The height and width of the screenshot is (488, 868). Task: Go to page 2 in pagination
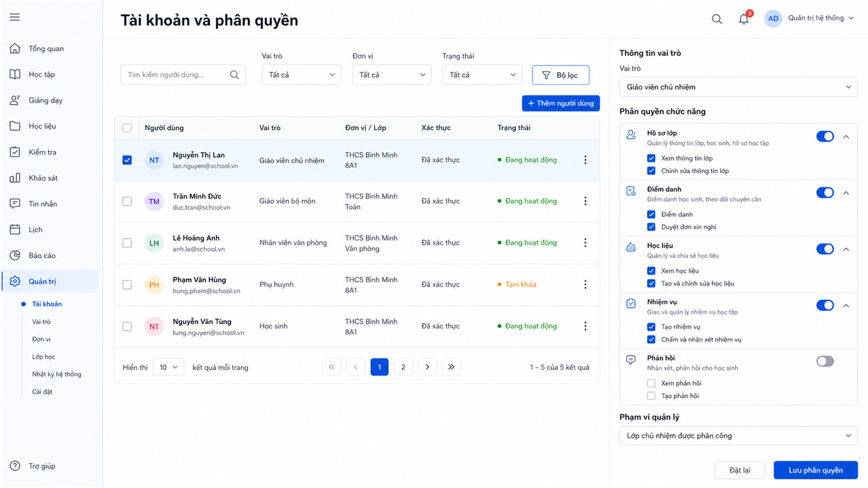403,367
